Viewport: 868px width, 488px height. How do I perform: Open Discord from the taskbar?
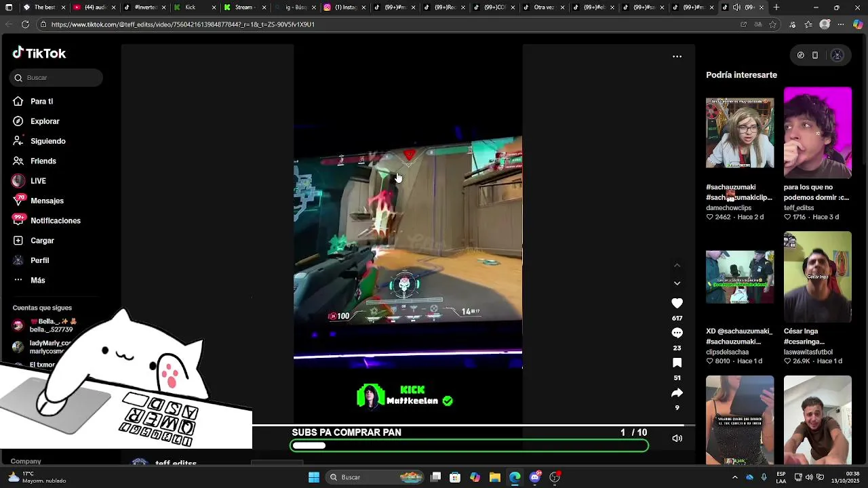pyautogui.click(x=535, y=477)
